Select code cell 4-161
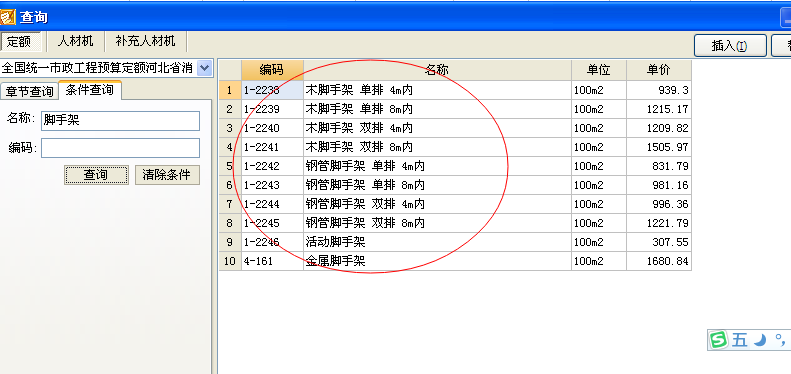The width and height of the screenshot is (791, 374). (x=272, y=261)
